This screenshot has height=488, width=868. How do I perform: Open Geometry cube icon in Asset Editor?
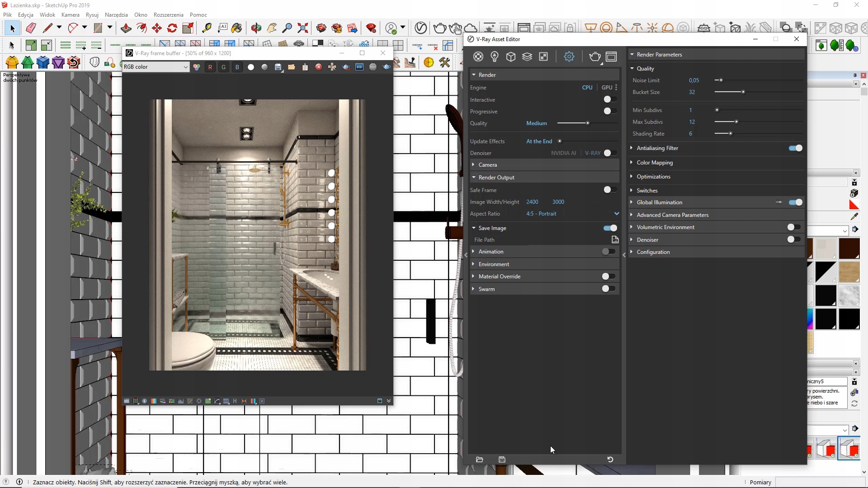pos(511,57)
